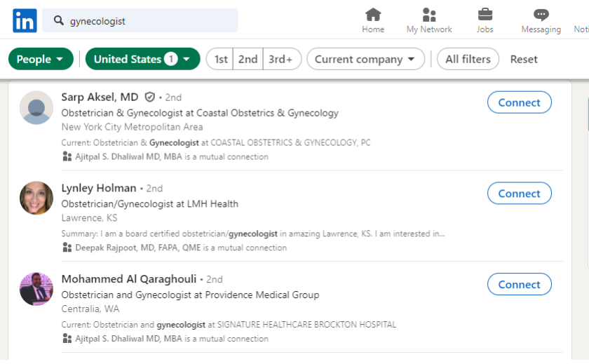
Task: Click Ajitpal S. Dhaliwal link under Mohammed
Action: tap(128, 339)
